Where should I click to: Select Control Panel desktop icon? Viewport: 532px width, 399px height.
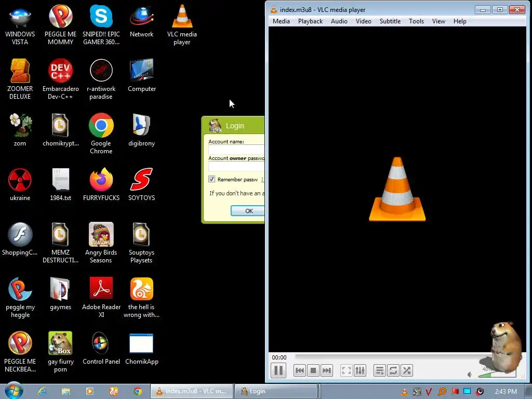point(101,349)
